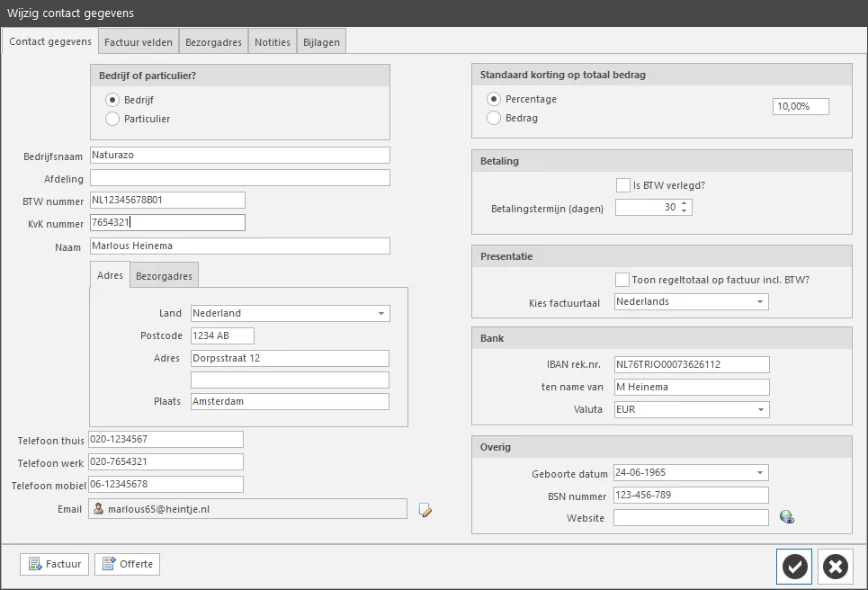This screenshot has height=590, width=868.
Task: Open the Bijlagen tab
Action: (x=322, y=42)
